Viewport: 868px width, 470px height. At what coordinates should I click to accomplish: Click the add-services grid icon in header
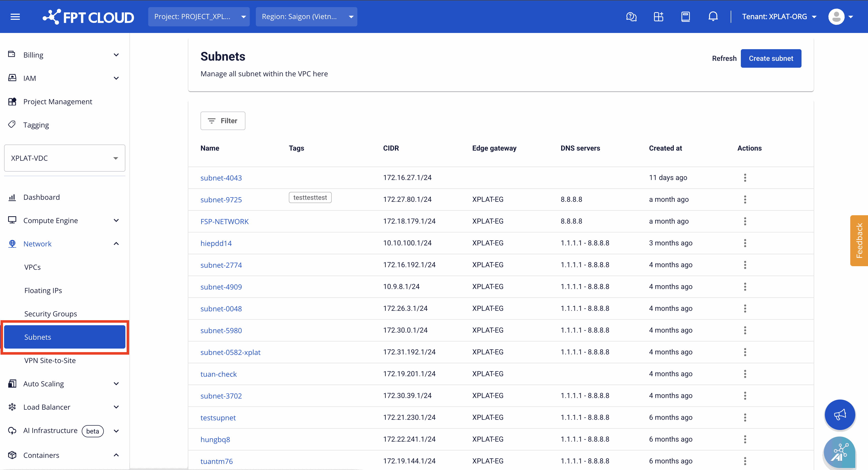click(x=658, y=16)
